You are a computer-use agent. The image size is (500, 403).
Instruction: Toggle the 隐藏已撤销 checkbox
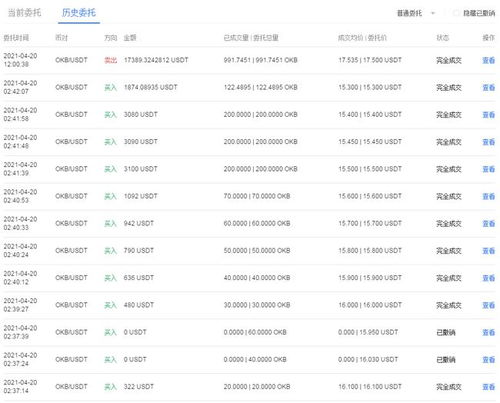[456, 13]
